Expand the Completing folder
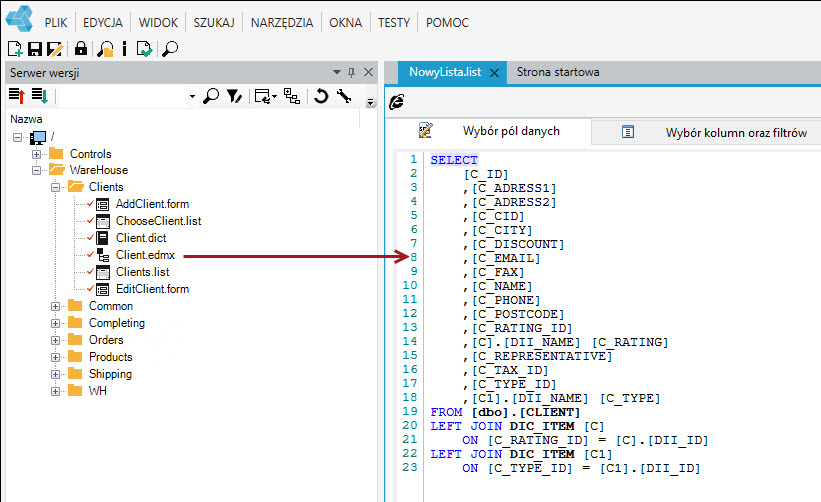Viewport: 821px width, 502px height. tap(55, 323)
